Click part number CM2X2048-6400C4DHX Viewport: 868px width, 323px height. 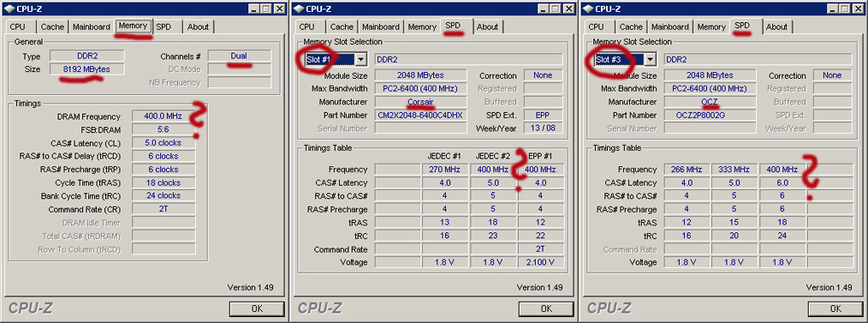420,115
